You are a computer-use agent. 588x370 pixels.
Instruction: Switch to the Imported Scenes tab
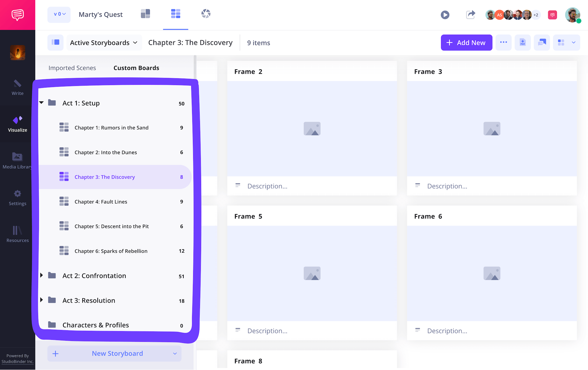coord(72,68)
